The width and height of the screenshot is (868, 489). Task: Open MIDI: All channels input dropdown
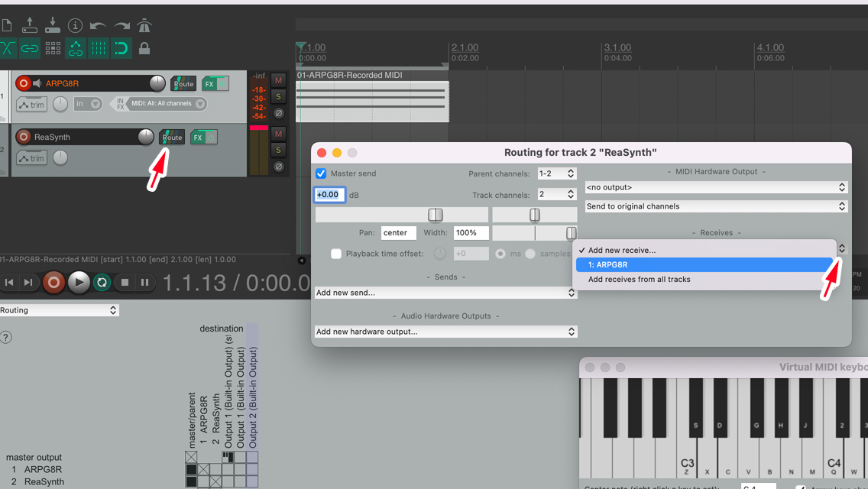pos(167,104)
